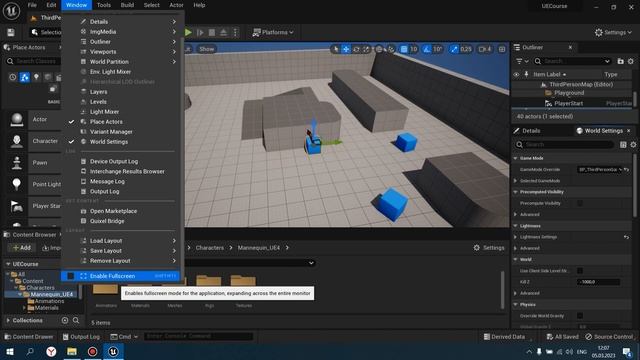Save the current level with disk icon
The width and height of the screenshot is (640, 360).
point(11,32)
